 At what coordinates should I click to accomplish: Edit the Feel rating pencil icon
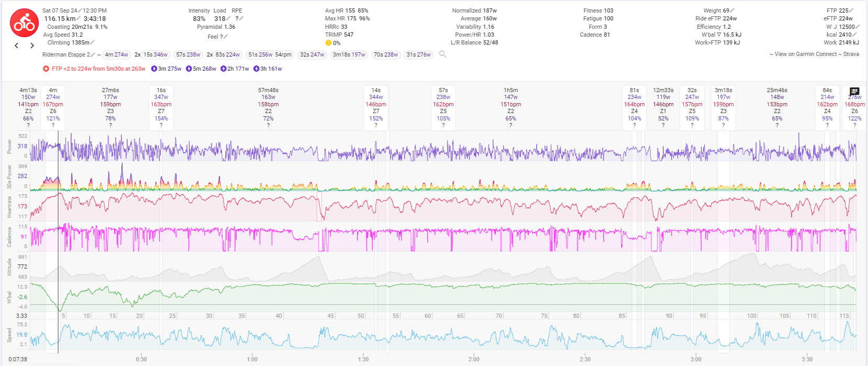pos(226,37)
